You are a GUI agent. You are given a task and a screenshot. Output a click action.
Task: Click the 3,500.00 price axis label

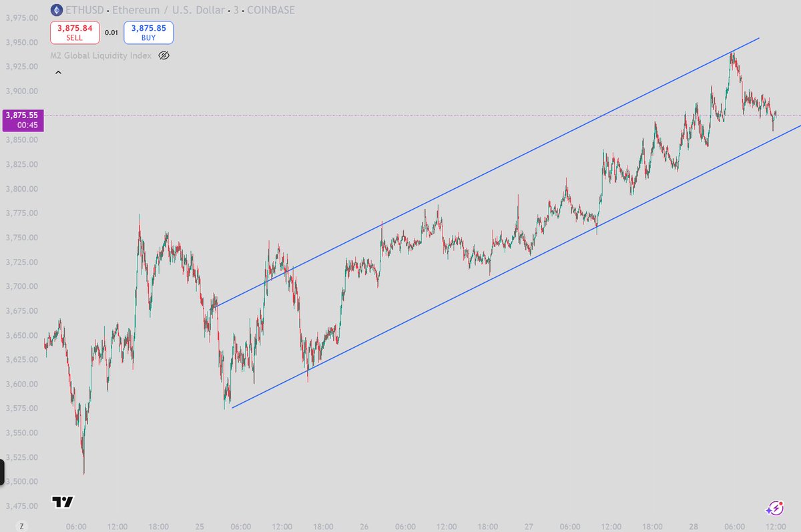pyautogui.click(x=21, y=481)
